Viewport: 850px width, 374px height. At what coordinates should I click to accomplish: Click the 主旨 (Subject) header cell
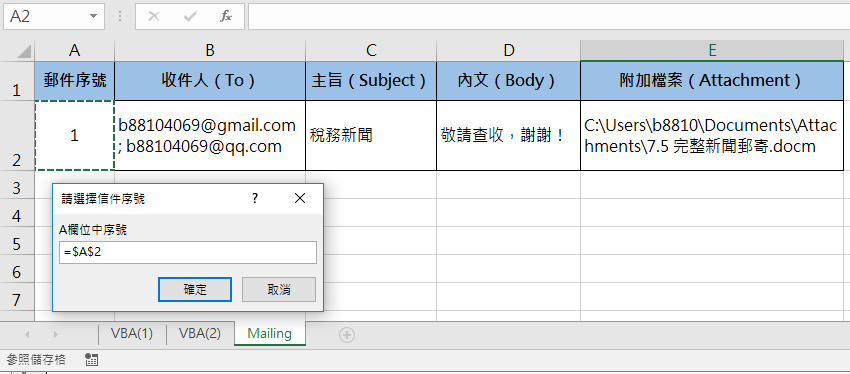tap(371, 81)
